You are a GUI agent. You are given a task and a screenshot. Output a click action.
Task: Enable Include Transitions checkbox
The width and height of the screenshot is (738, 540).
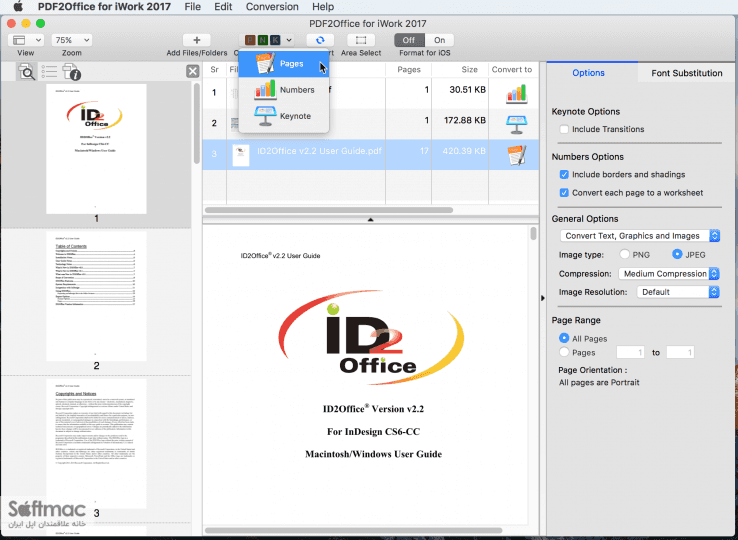[564, 129]
